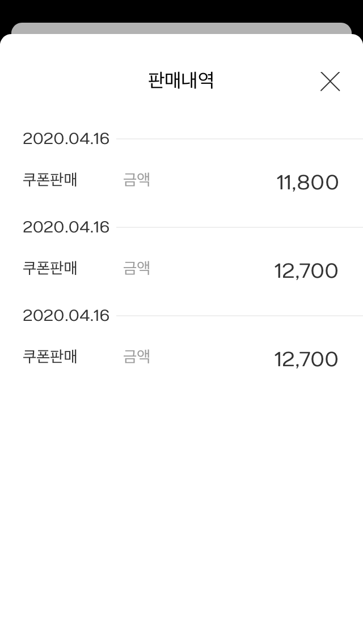
Task: Click the divider line beside the second date
Action: pos(238,227)
